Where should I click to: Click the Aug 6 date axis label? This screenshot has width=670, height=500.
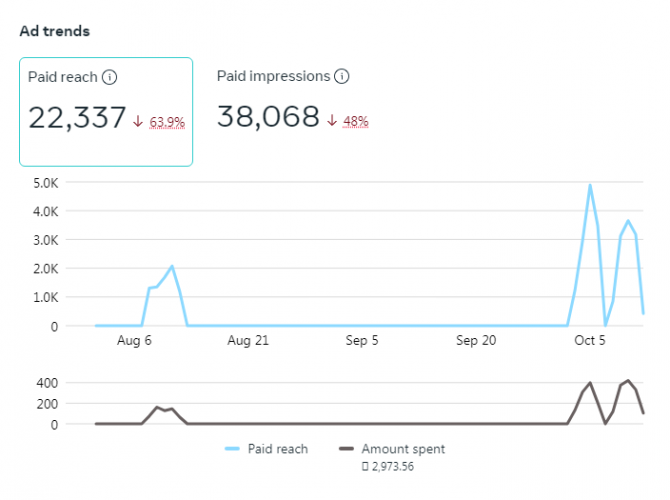click(x=134, y=341)
